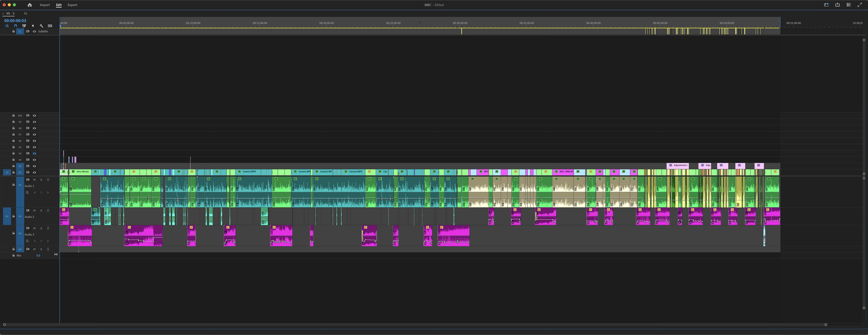Viewport: 868px width, 335px height.
Task: Enable voice-over record on Audio 1
Action: [x=48, y=180]
